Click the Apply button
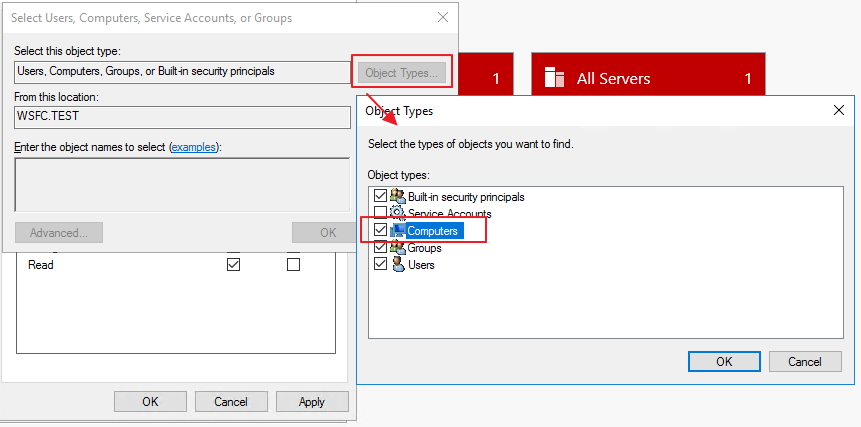Screen dimensions: 861x427 (311, 402)
